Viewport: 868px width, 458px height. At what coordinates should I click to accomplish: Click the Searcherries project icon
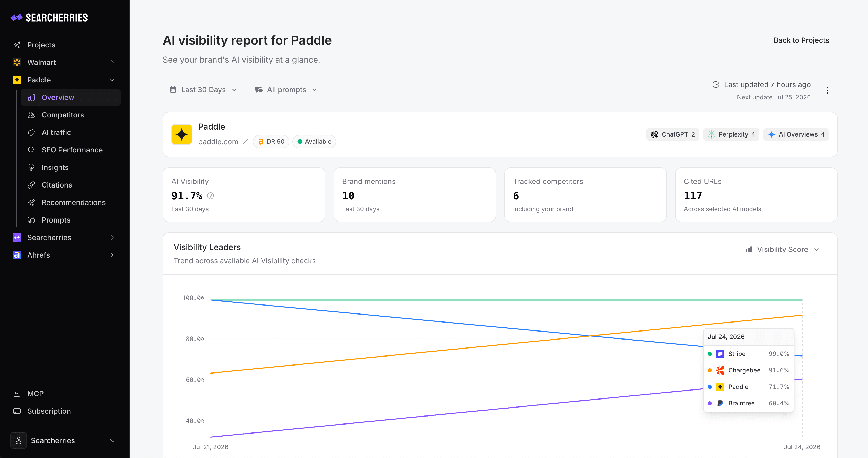coord(17,238)
